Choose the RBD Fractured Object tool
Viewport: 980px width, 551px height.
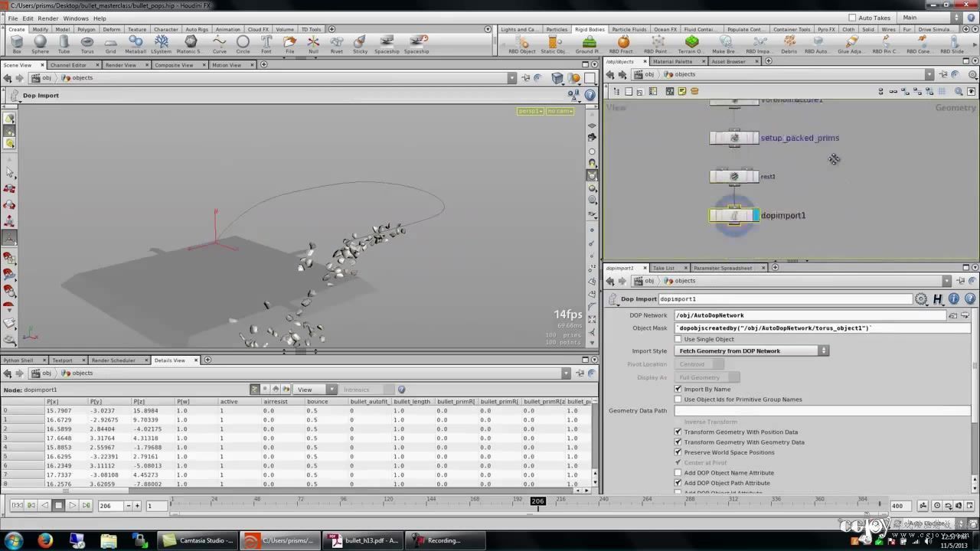pyautogui.click(x=623, y=44)
